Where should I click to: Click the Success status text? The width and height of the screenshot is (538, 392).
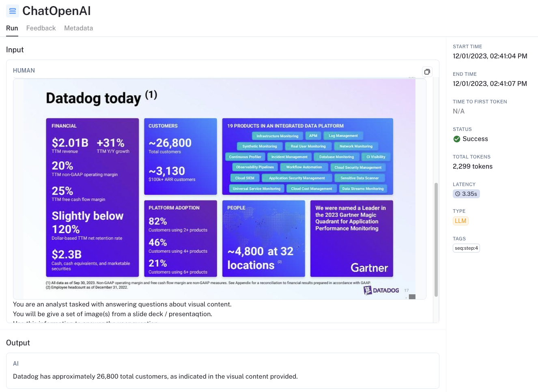[475, 139]
